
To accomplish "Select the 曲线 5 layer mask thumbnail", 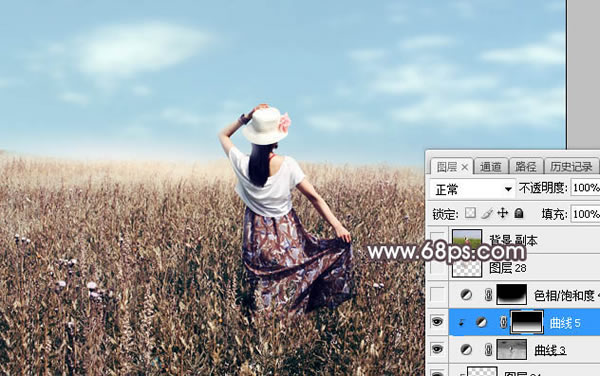I will point(527,322).
